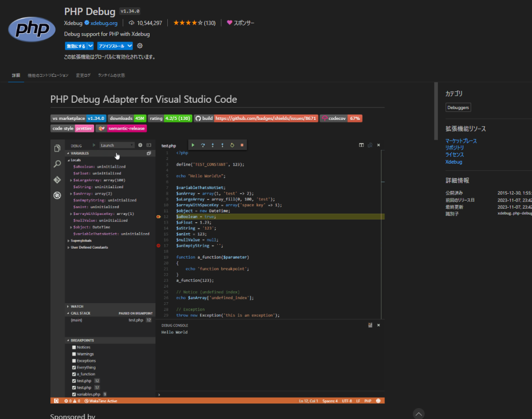Click the codecov 67% badge
The width and height of the screenshot is (532, 419).
coord(341,118)
